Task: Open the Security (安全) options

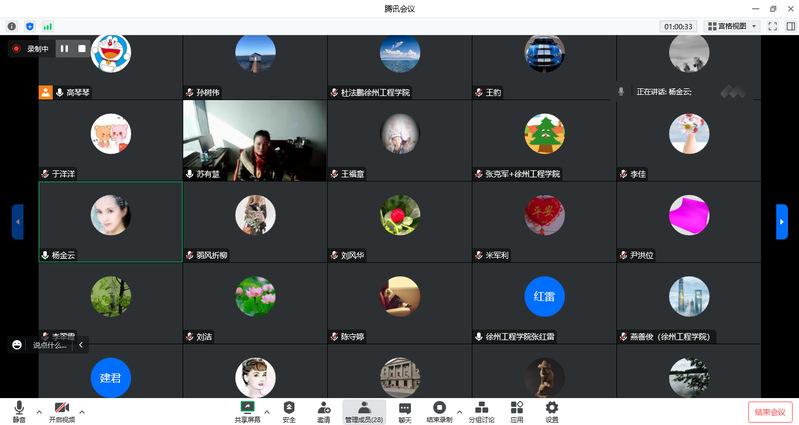Action: point(289,411)
